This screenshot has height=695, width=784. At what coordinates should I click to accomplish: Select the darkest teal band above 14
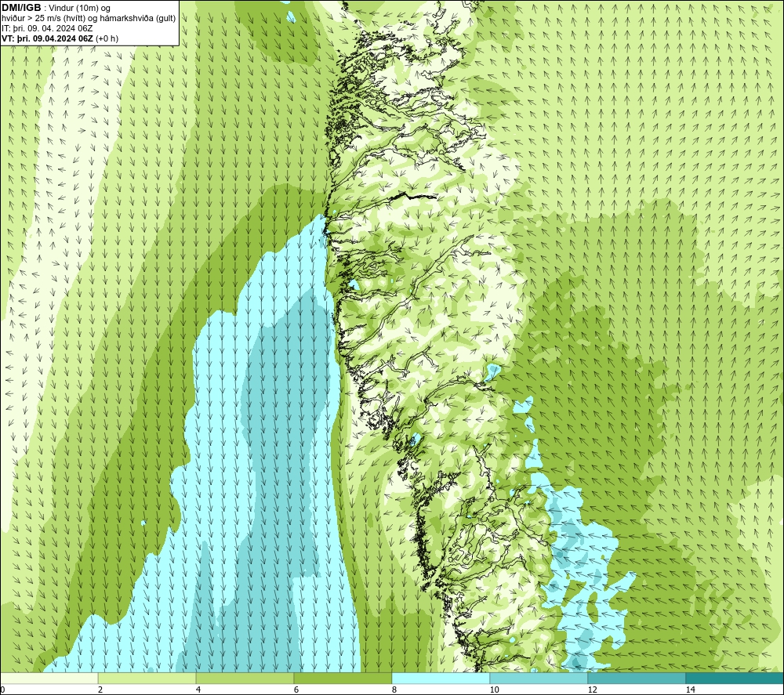tap(735, 678)
